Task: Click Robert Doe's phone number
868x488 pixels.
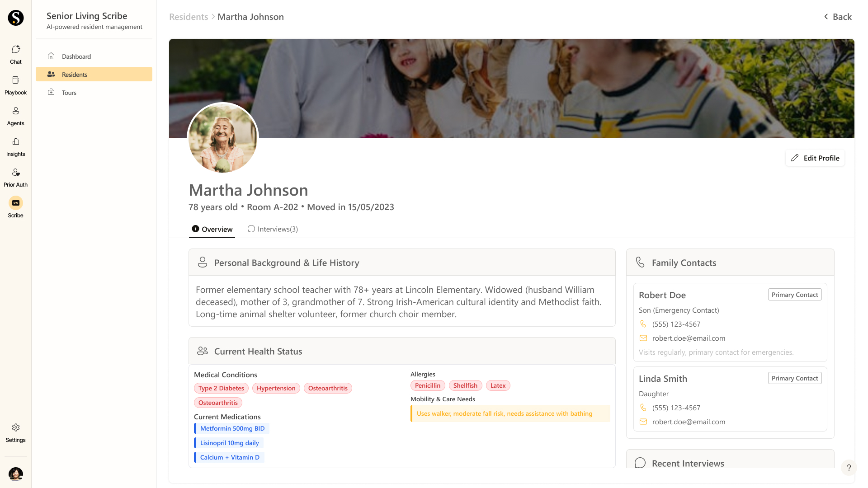Action: coord(676,324)
